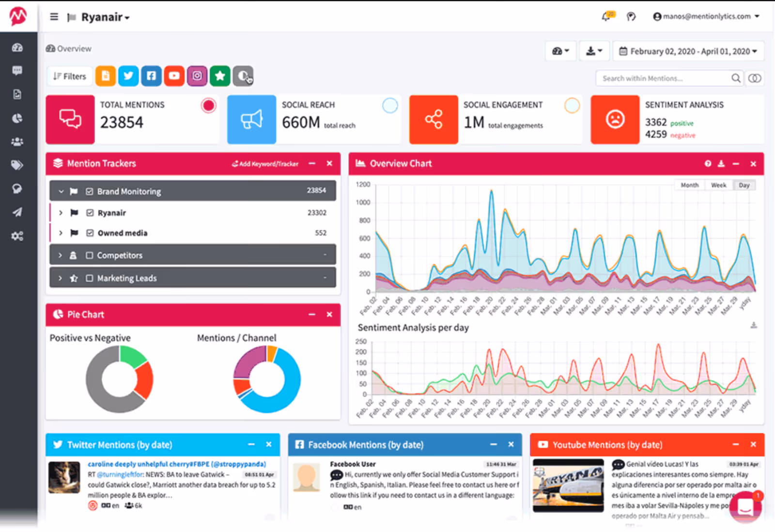Enable Marketing Leads checkbox
This screenshot has height=532, width=775.
(x=90, y=278)
